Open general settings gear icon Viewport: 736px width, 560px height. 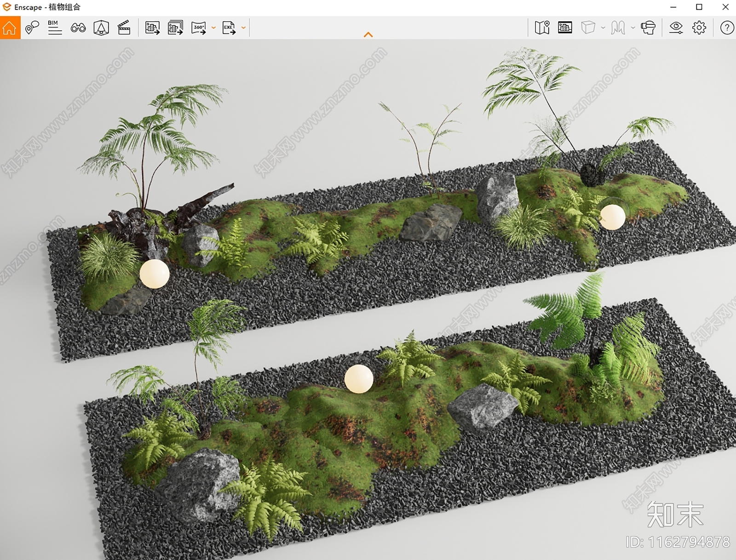pyautogui.click(x=699, y=28)
